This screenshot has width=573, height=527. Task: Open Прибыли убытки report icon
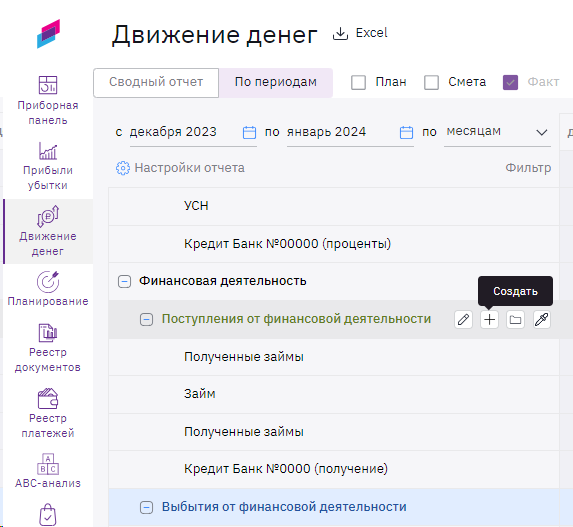(x=48, y=151)
